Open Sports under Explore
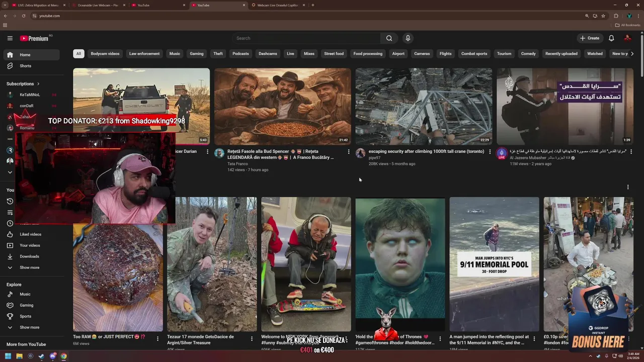 [25, 316]
